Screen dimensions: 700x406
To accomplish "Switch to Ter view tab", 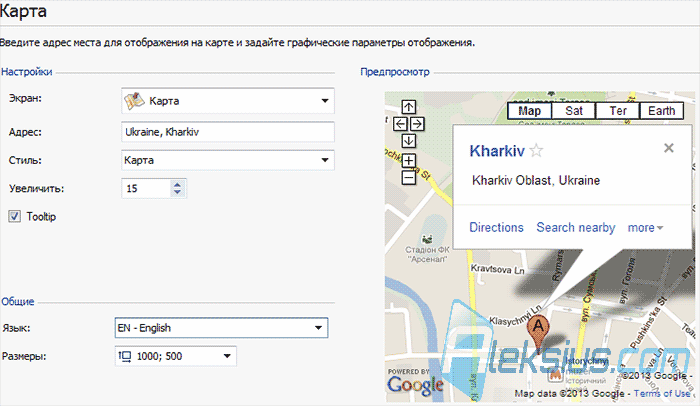I will (618, 111).
